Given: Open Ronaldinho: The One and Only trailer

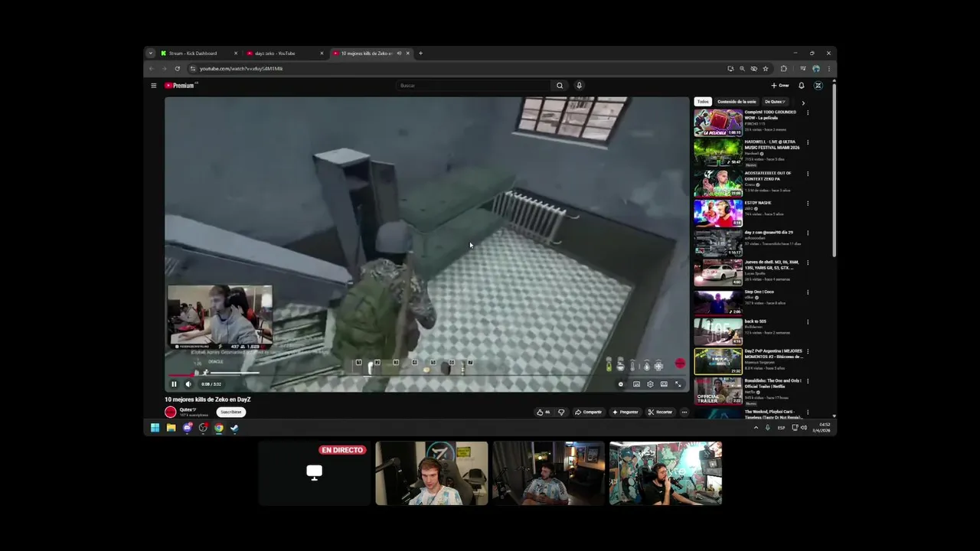Looking at the screenshot, I should coord(718,391).
